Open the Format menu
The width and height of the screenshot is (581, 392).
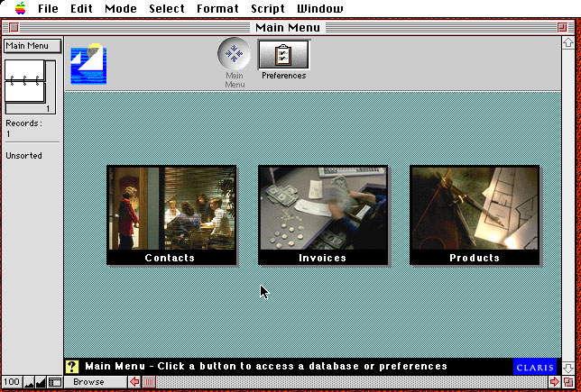pos(218,8)
